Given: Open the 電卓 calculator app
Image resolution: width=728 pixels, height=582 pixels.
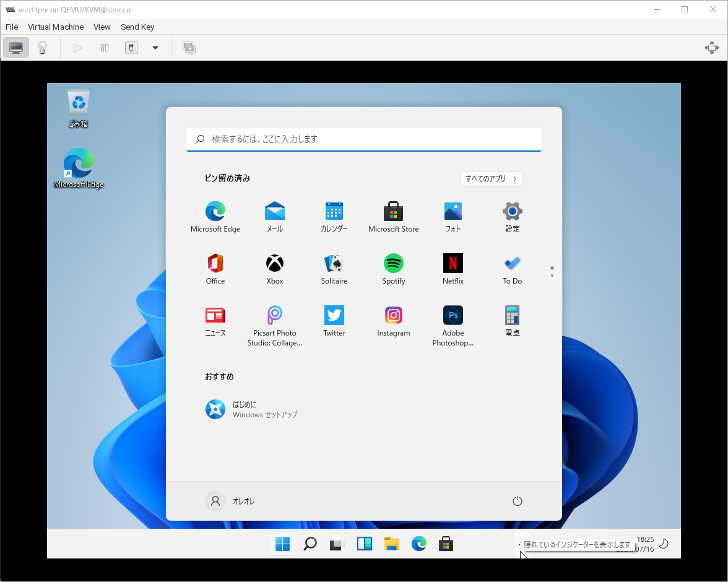Looking at the screenshot, I should tap(513, 321).
